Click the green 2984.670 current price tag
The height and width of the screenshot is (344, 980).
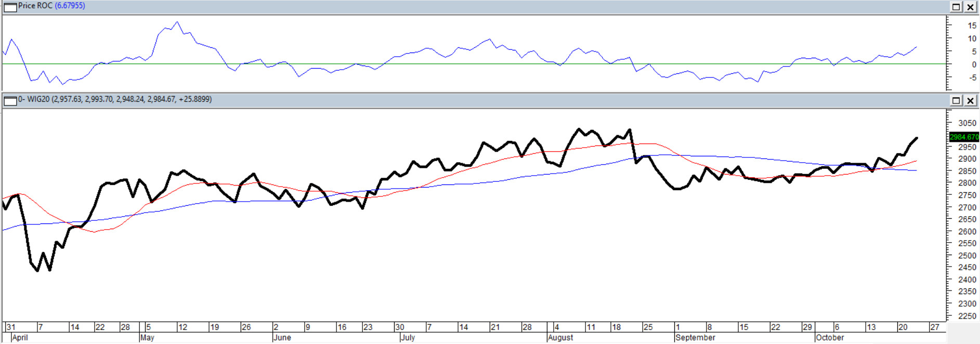pyautogui.click(x=964, y=137)
